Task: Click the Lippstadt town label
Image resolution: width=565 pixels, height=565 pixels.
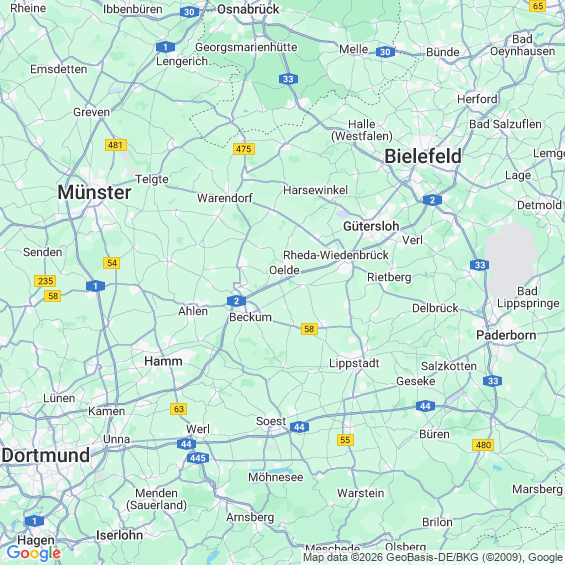Action: tap(354, 363)
